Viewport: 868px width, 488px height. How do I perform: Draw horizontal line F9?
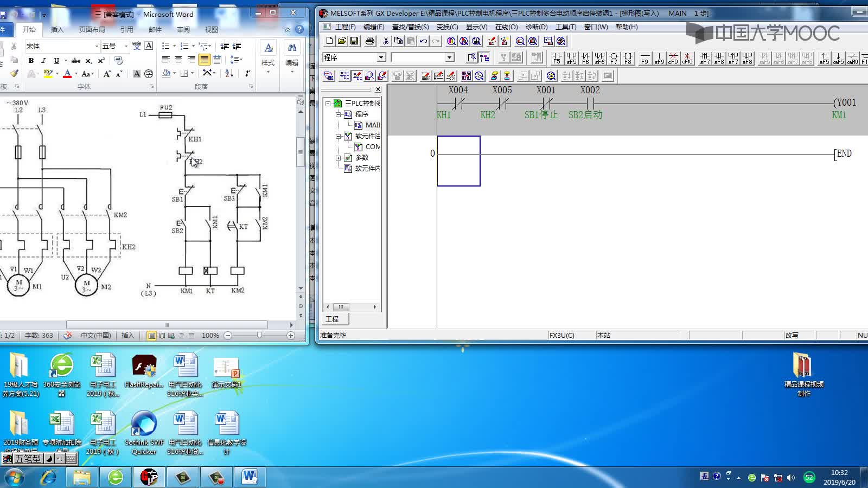(644, 57)
